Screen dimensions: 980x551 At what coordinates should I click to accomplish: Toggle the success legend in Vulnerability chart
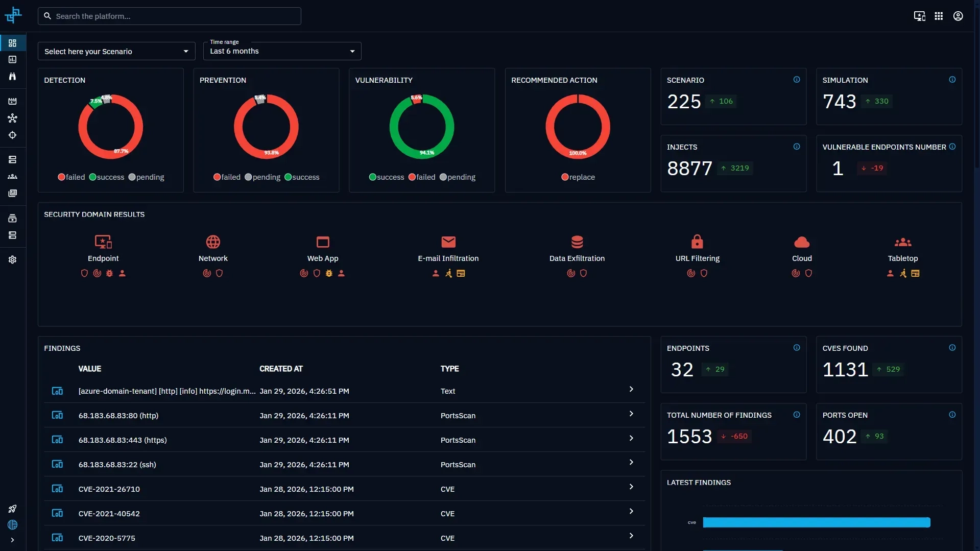pyautogui.click(x=386, y=177)
